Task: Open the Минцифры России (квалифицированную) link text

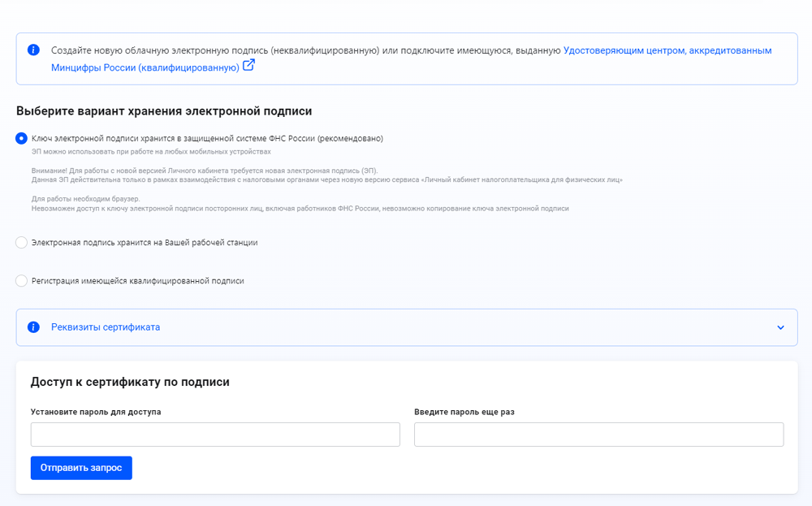Action: (145, 67)
